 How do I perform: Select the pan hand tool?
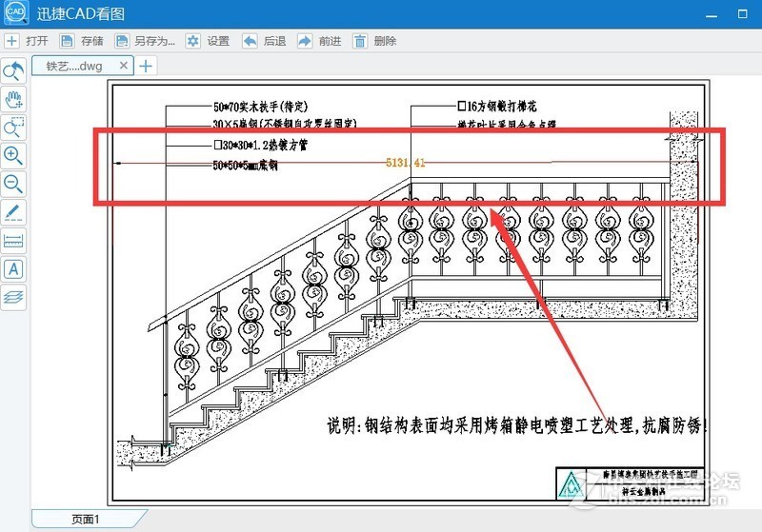(13, 100)
